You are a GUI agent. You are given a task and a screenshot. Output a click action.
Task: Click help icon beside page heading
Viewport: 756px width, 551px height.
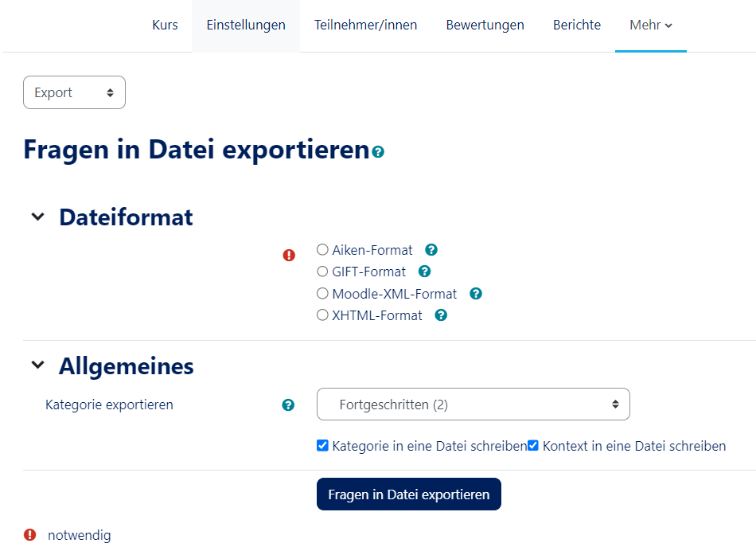click(378, 152)
